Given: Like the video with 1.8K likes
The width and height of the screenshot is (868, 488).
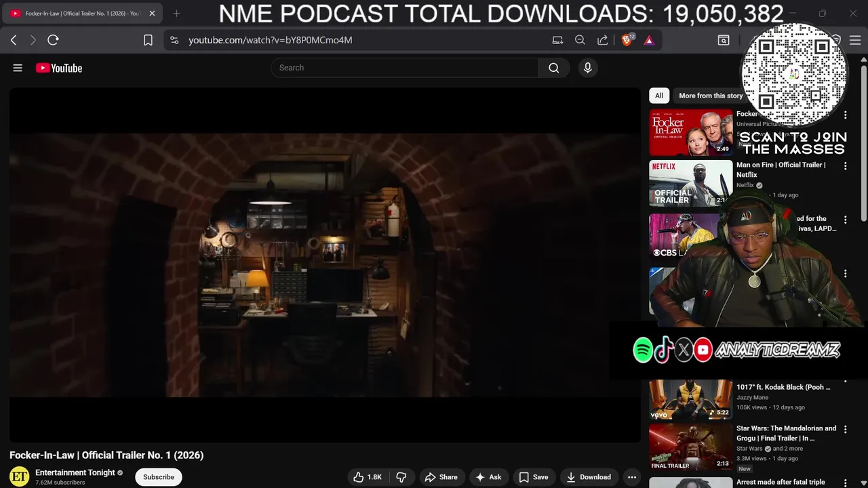Looking at the screenshot, I should [367, 477].
